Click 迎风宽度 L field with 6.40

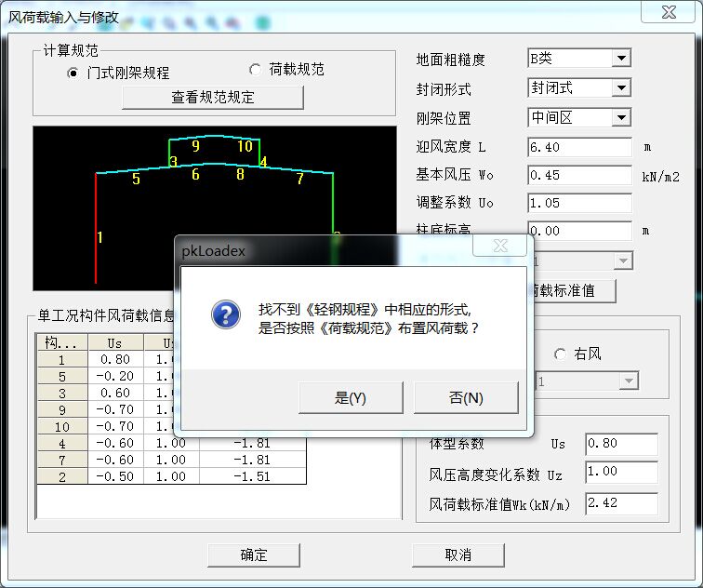pos(579,147)
